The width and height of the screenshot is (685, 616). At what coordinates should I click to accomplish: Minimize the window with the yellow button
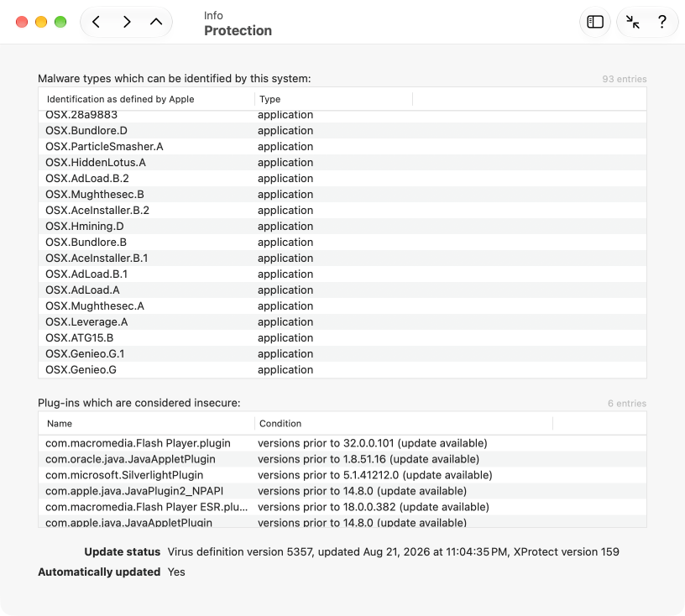(41, 22)
